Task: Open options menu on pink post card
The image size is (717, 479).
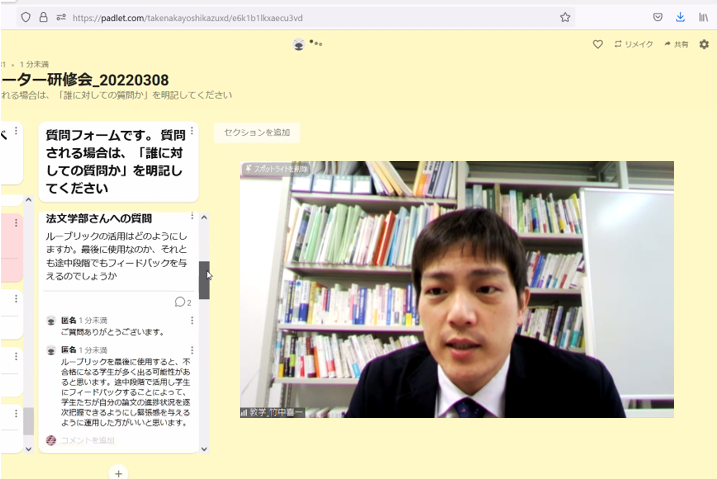Action: tap(16, 223)
